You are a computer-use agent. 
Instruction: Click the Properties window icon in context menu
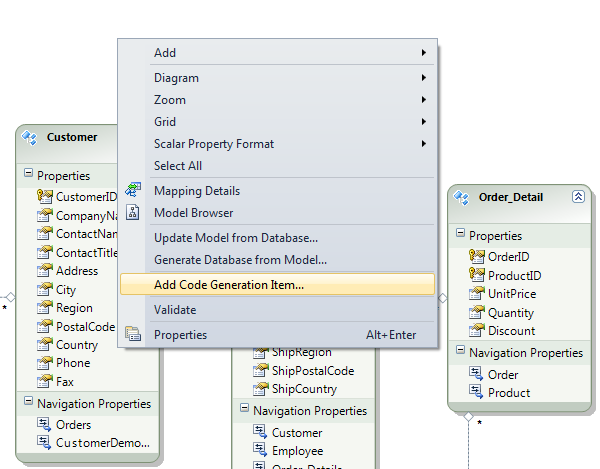133,334
